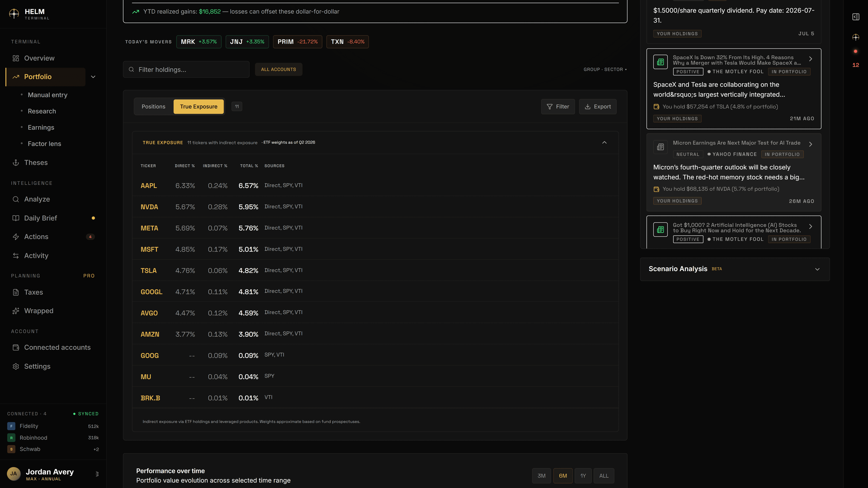This screenshot has height=488, width=868.
Task: Open the Factor lens submenu item
Action: tap(44, 144)
